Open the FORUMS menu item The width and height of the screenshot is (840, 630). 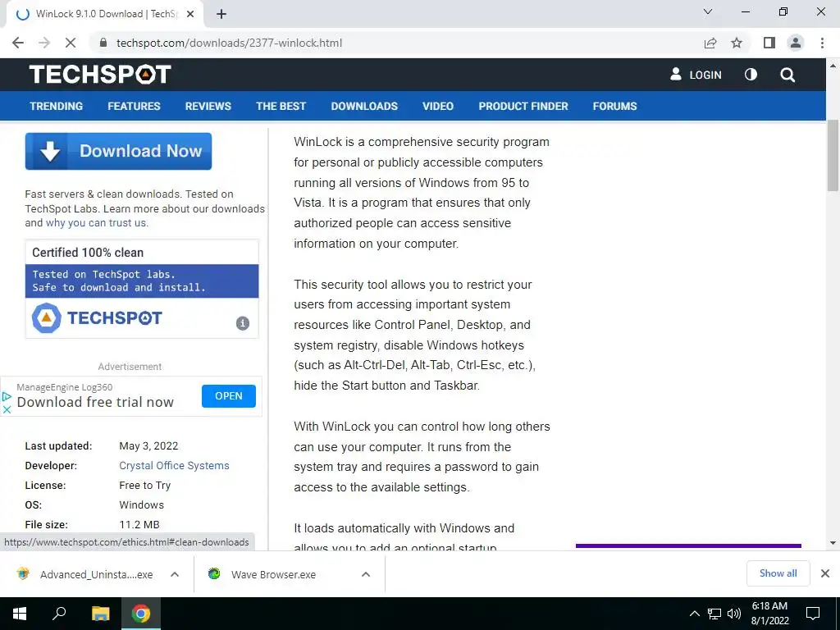point(615,106)
